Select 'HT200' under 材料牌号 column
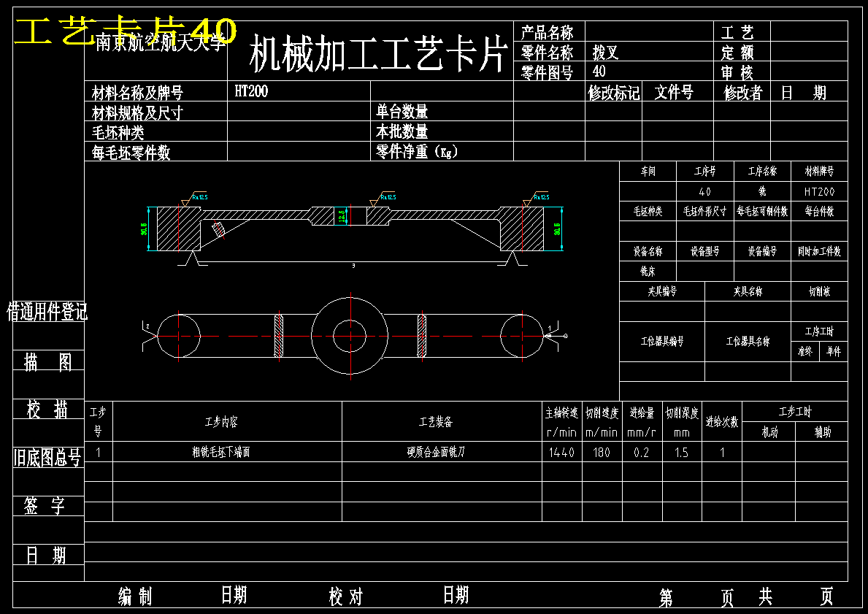868x614 pixels. [x=819, y=191]
